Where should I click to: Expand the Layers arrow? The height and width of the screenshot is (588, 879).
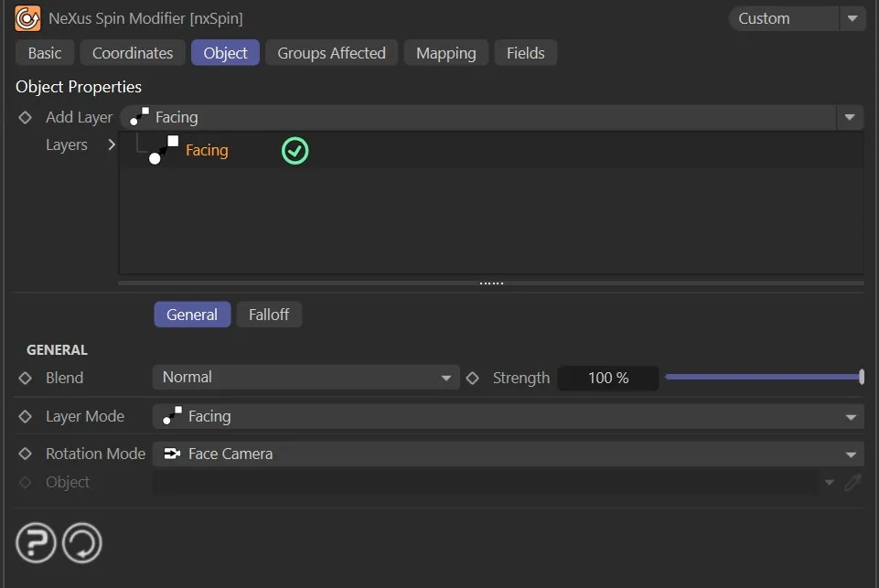pyautogui.click(x=111, y=144)
